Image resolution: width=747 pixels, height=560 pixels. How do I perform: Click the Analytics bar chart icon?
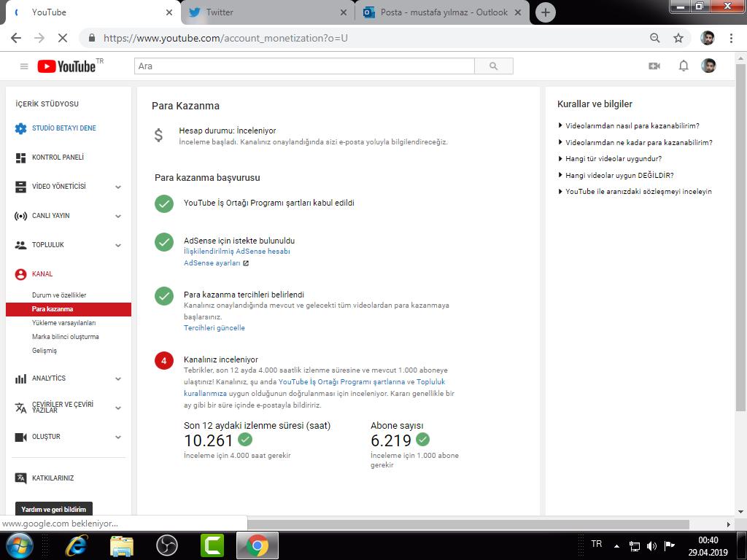click(20, 378)
